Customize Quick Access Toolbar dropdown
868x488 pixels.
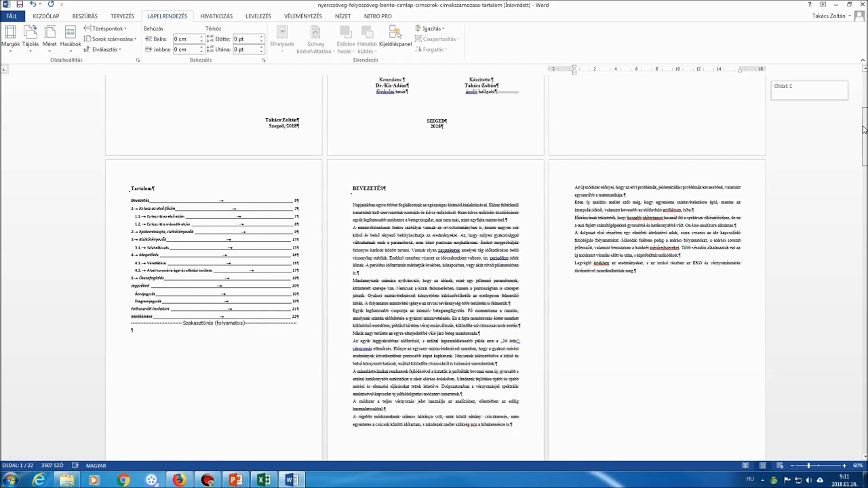coord(62,5)
